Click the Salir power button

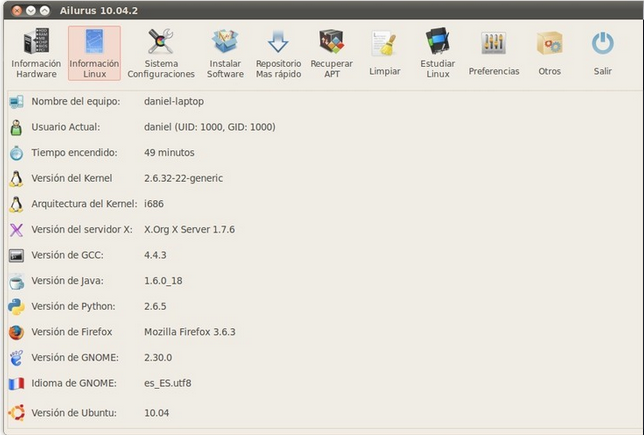click(x=603, y=53)
